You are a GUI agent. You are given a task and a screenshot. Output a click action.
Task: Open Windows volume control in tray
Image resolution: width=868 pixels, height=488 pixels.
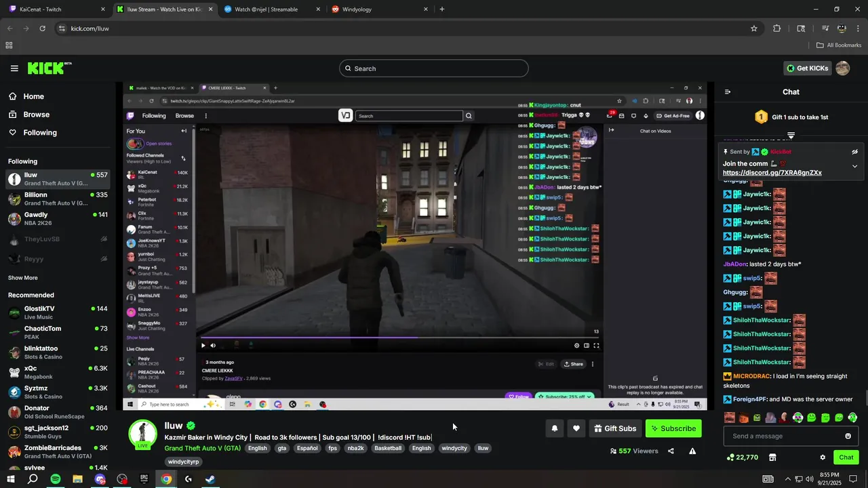click(x=810, y=479)
